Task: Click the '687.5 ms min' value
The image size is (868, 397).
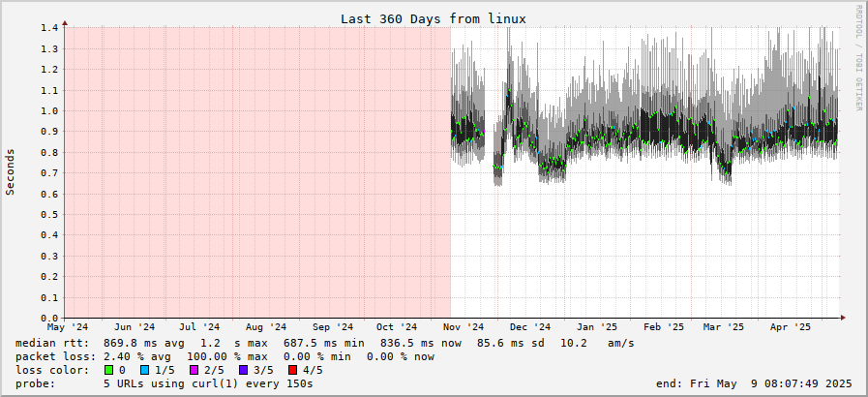Action: [324, 344]
